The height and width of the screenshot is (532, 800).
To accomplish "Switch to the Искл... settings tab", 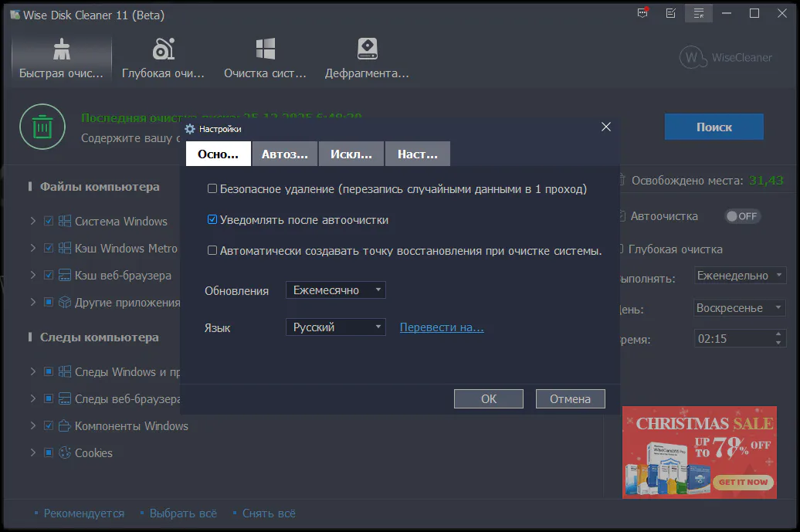I will (351, 154).
